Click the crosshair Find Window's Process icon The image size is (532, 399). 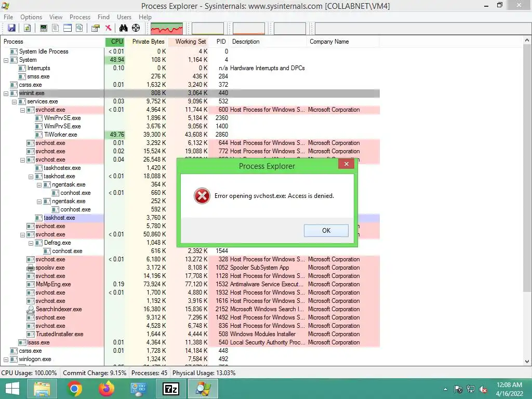(x=136, y=28)
